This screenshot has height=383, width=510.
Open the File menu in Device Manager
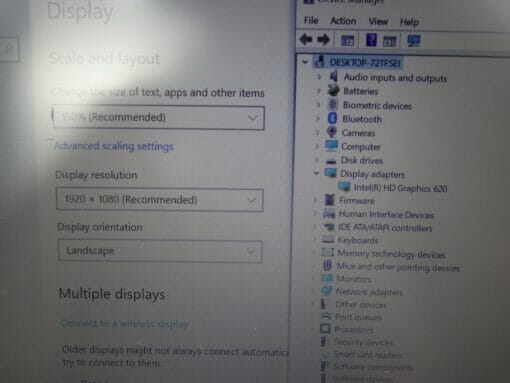point(311,21)
